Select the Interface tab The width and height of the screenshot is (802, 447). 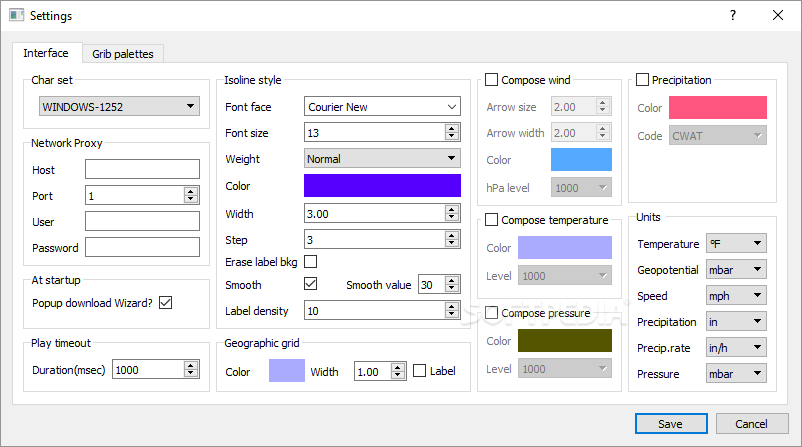point(46,53)
